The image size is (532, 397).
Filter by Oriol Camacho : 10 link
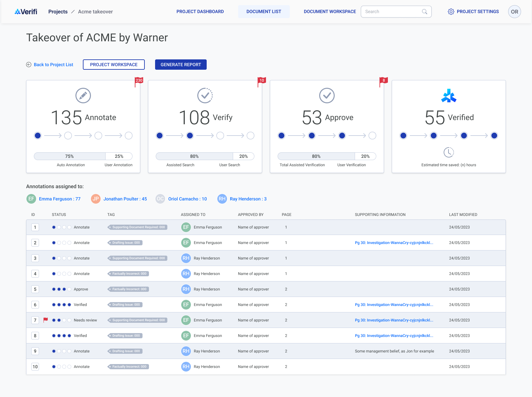tap(188, 199)
